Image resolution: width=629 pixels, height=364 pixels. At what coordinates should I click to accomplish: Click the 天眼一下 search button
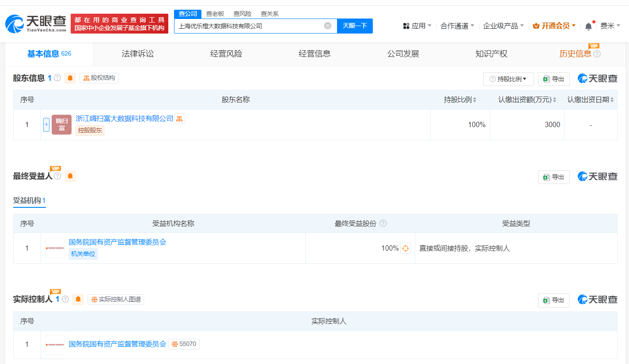click(x=355, y=26)
